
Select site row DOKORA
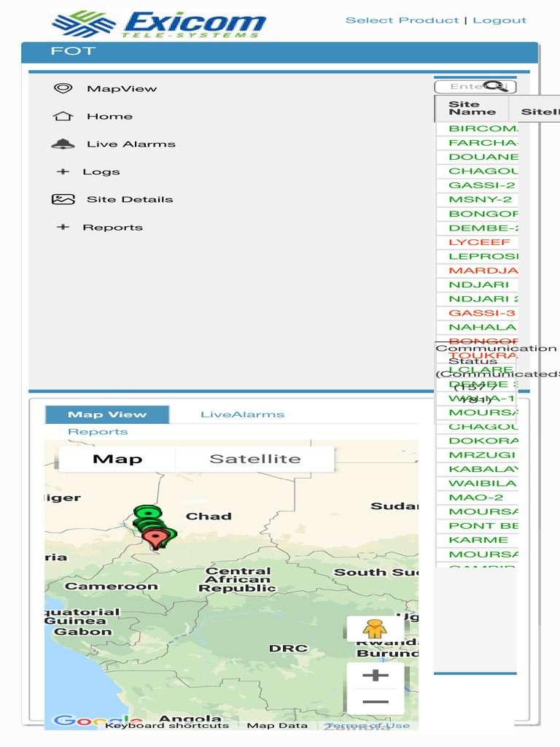click(x=477, y=441)
